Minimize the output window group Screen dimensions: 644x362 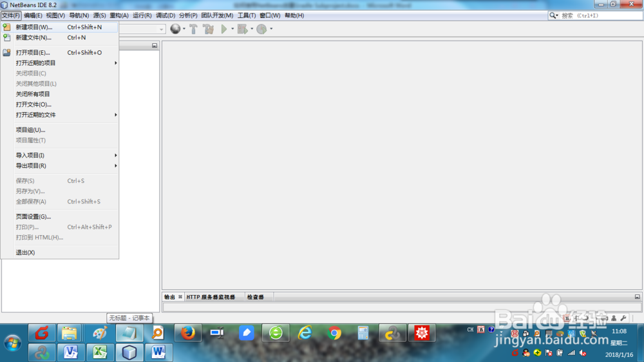click(637, 297)
